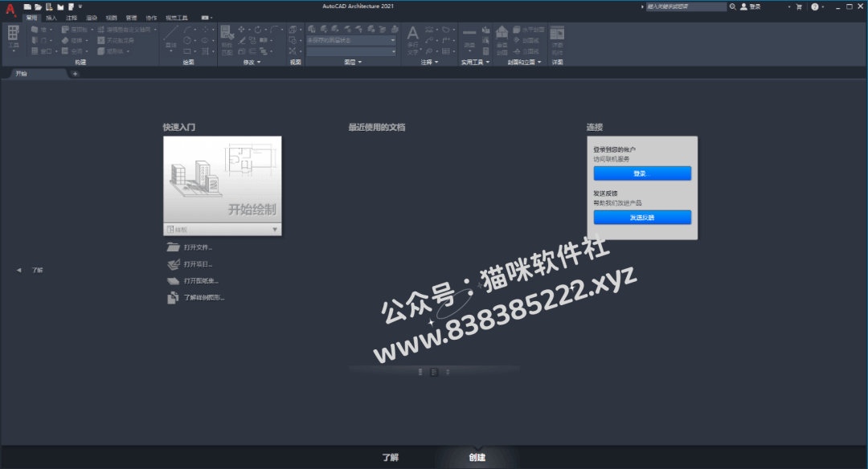
Task: Open the 未保存的图层状态 layer state dropdown
Action: click(x=351, y=40)
